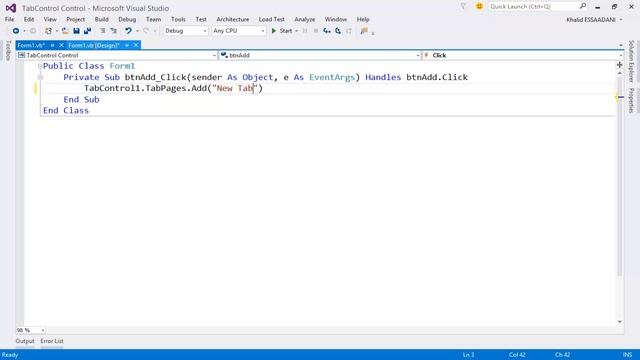
Task: Pin the Form1.vb tab
Action: click(x=52, y=45)
